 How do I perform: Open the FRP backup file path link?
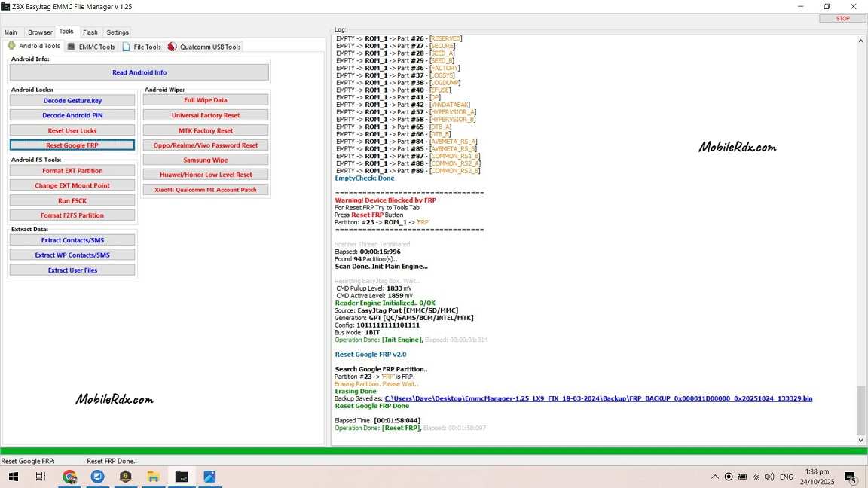click(x=598, y=398)
